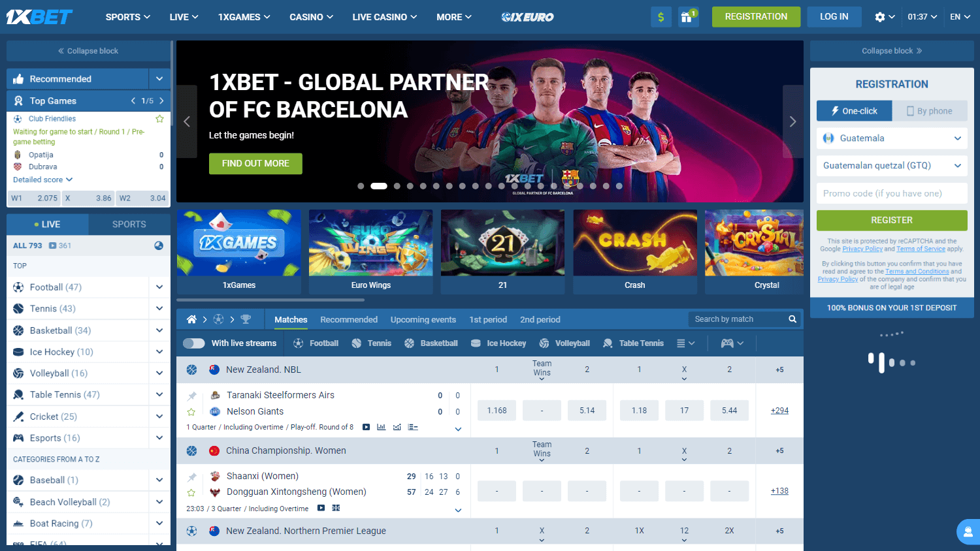This screenshot has height=551, width=980.
Task: Open the dollar payments icon in header
Action: click(x=661, y=17)
